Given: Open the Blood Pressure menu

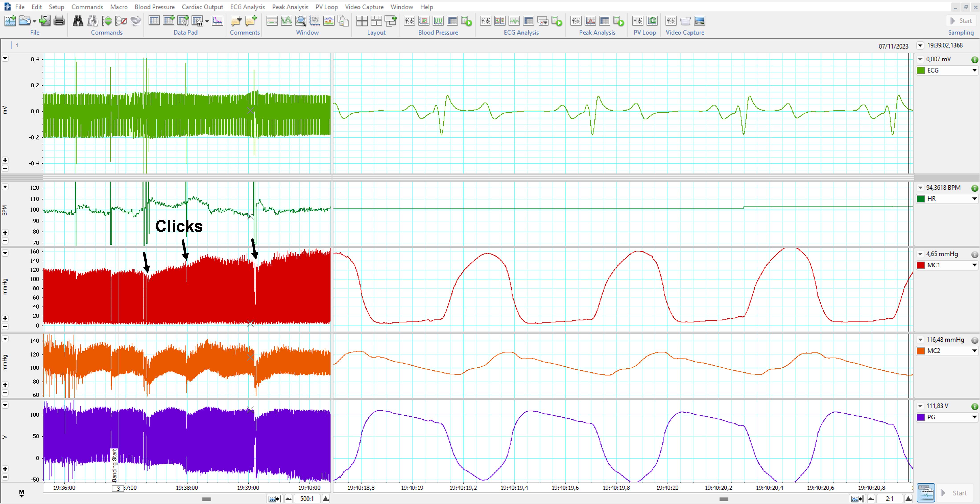Looking at the screenshot, I should pos(154,7).
